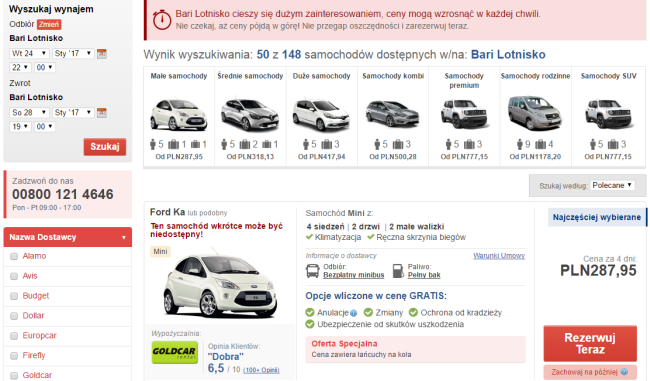
Task: Open the return day dropdown So 28
Action: (x=29, y=112)
